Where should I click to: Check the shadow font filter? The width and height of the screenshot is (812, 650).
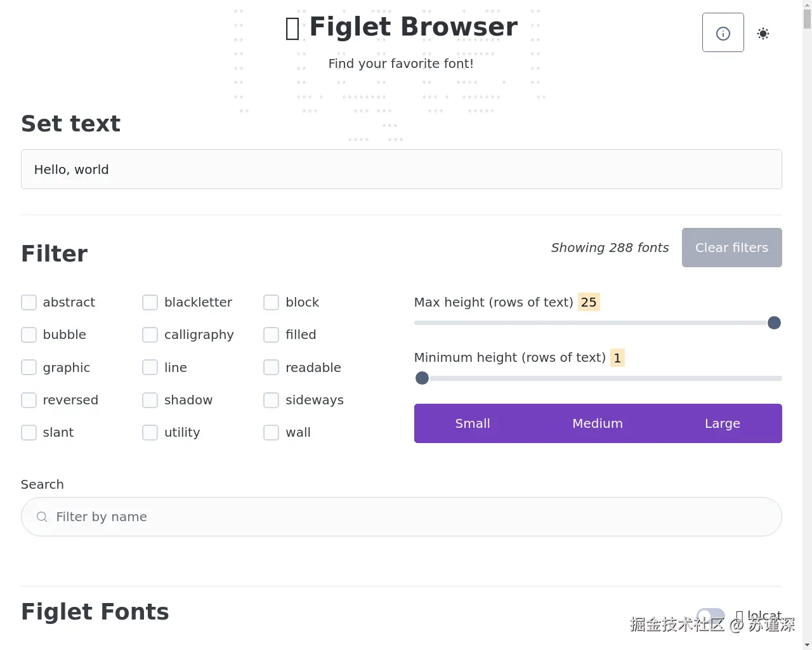pos(150,400)
